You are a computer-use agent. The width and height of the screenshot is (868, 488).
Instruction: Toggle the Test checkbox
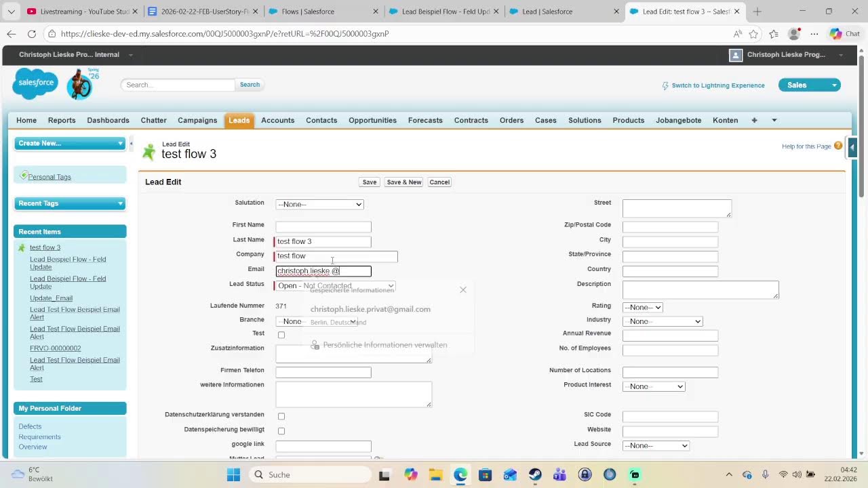click(281, 335)
